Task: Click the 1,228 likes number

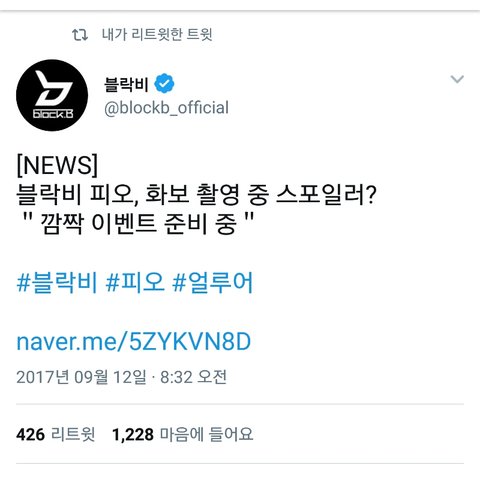Action: click(x=133, y=435)
